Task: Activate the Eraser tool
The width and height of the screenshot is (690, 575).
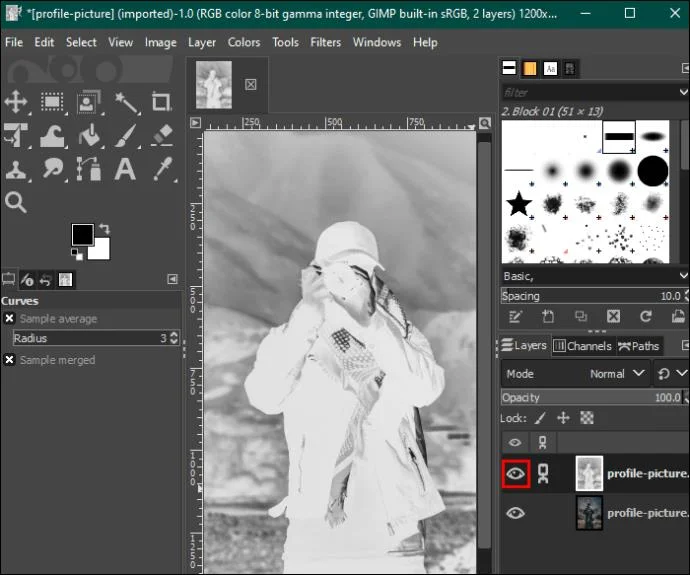Action: [162, 136]
